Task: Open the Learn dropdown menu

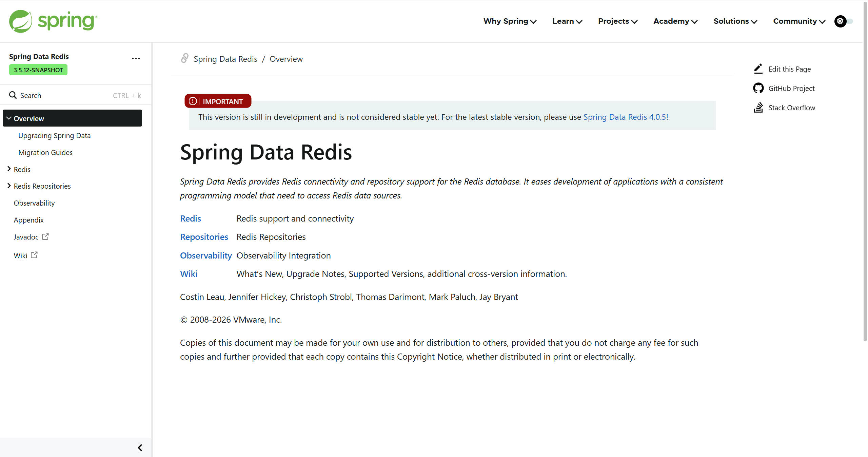Action: 567,21
